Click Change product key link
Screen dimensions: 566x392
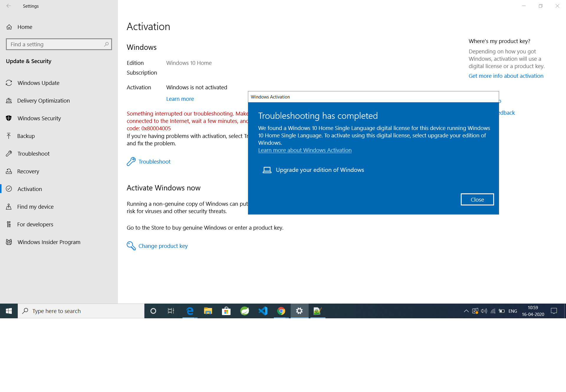163,246
